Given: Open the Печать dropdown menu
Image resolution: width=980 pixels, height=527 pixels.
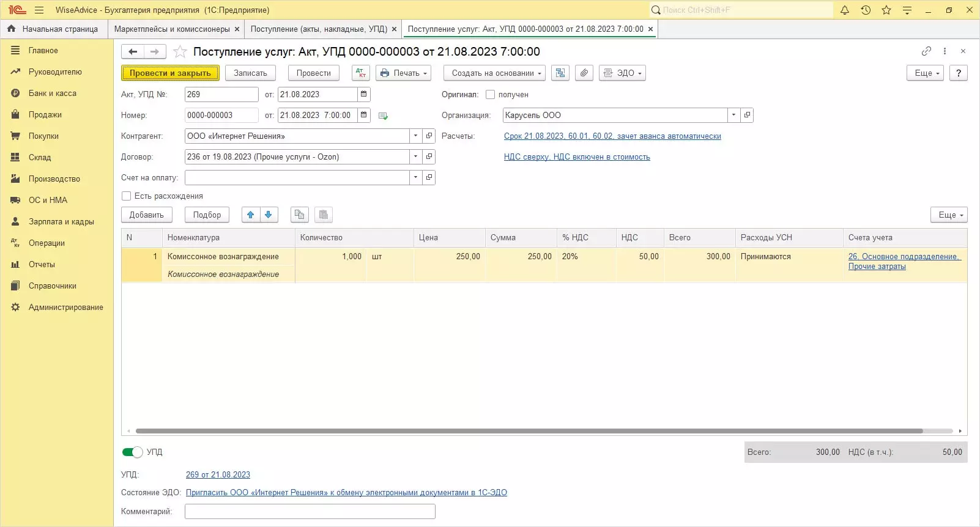Looking at the screenshot, I should pyautogui.click(x=403, y=73).
